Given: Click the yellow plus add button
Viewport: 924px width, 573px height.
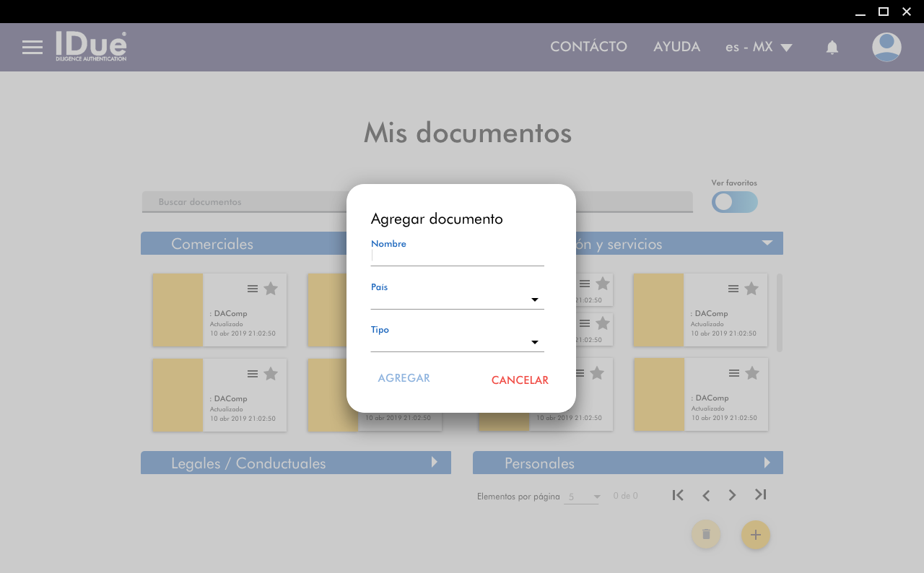Looking at the screenshot, I should point(756,535).
